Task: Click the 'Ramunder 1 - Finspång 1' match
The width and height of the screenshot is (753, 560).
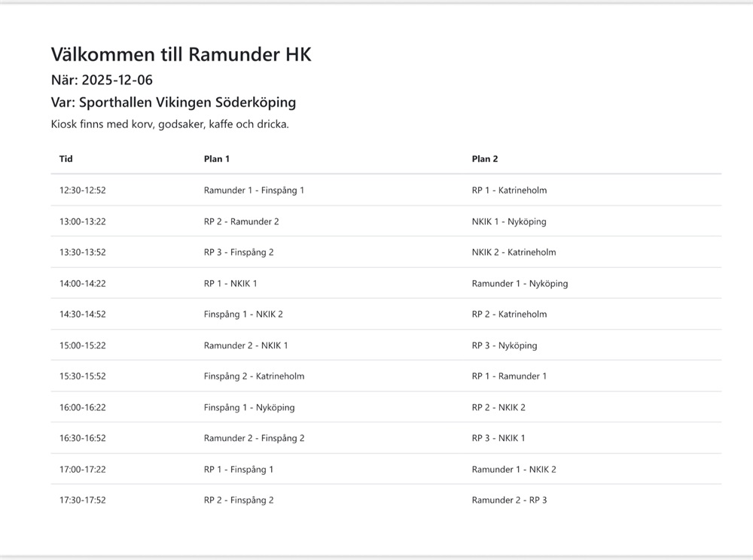Action: [x=254, y=190]
